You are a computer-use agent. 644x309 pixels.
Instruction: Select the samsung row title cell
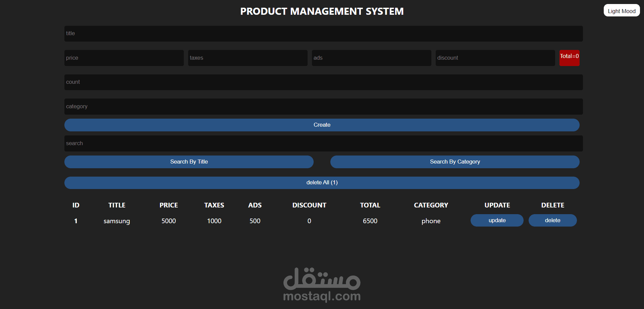coord(116,221)
